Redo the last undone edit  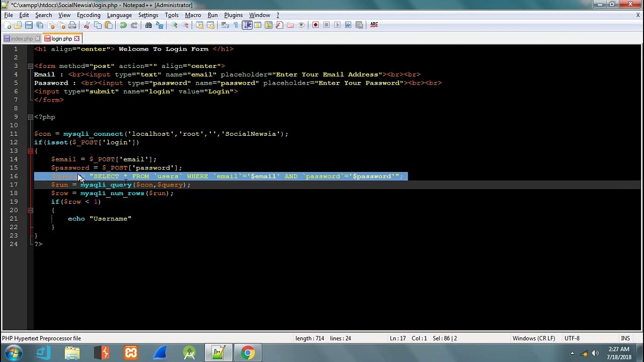134,25
